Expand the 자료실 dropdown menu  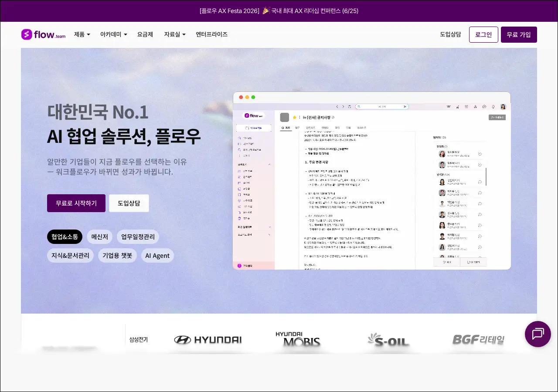pos(174,34)
